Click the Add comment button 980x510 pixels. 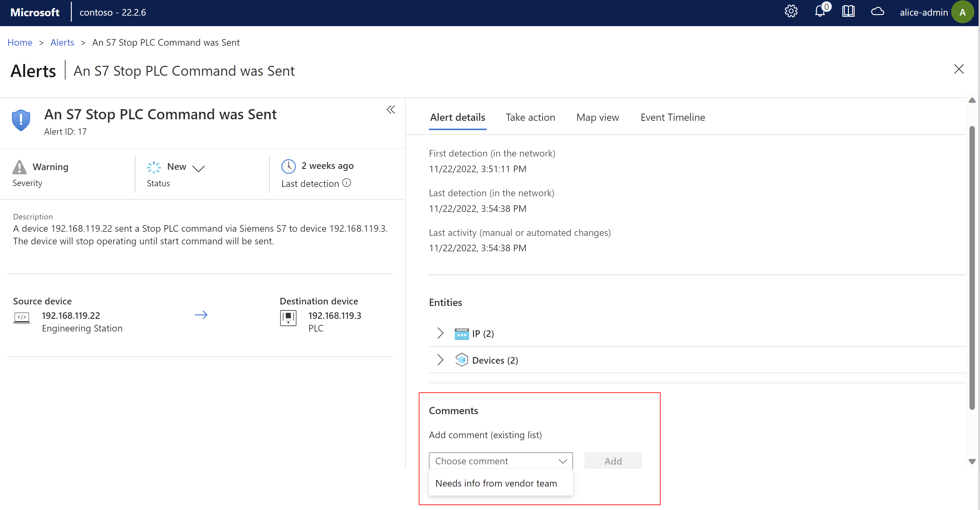pyautogui.click(x=612, y=461)
